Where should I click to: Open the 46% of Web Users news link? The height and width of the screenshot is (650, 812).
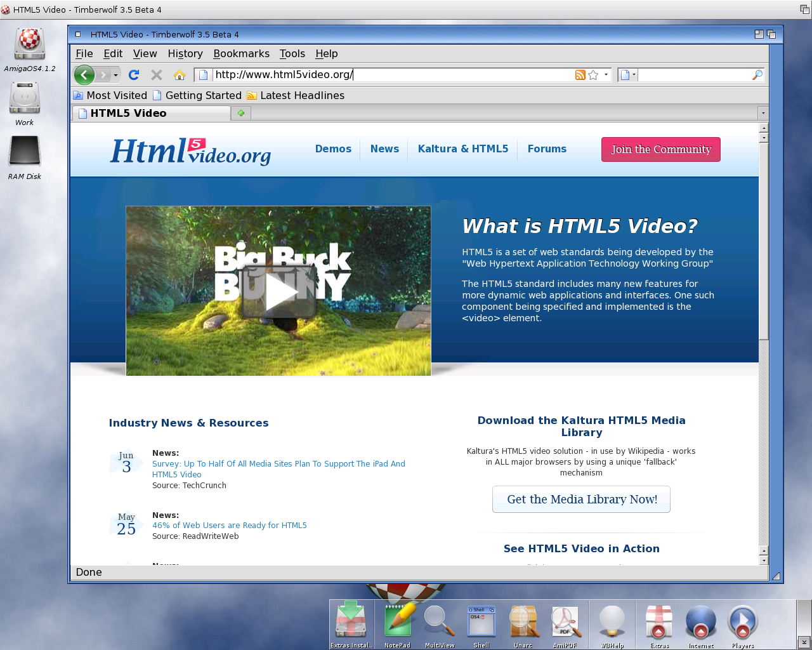click(x=230, y=525)
